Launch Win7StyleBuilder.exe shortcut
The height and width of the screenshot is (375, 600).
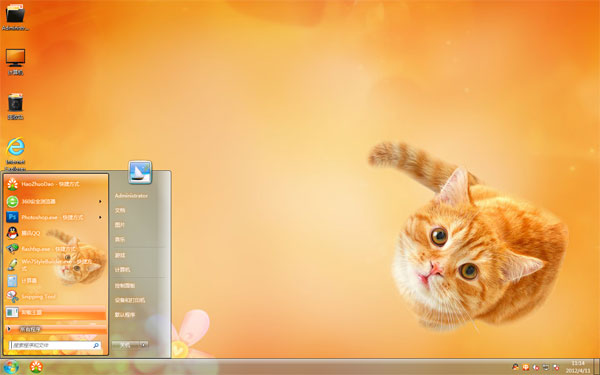point(56,265)
